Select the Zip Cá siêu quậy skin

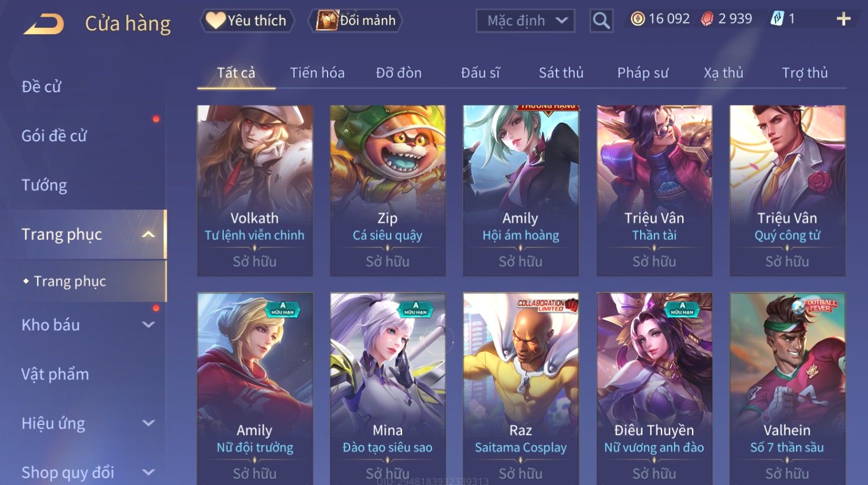pos(388,190)
